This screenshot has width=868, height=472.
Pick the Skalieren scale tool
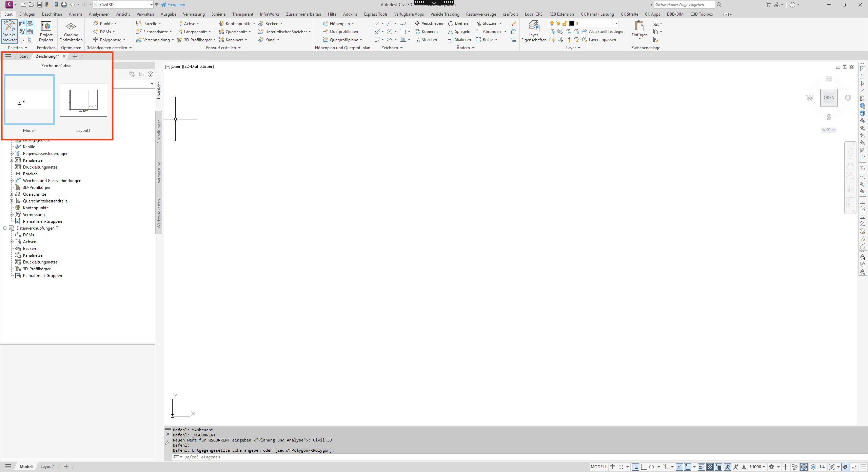(459, 40)
